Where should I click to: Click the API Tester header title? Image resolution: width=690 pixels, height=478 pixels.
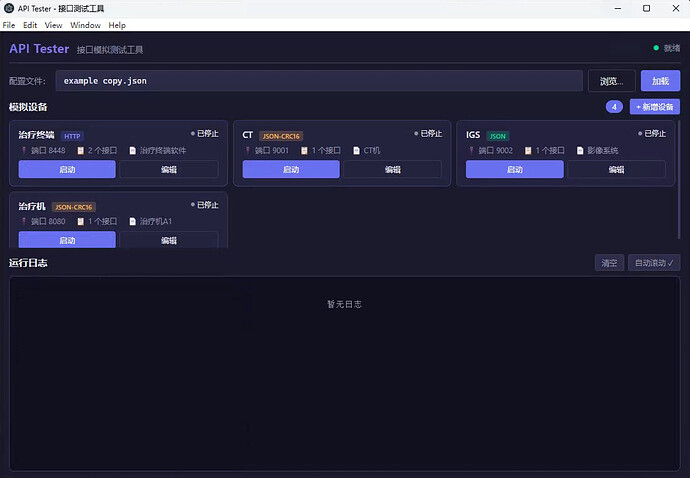[x=39, y=48]
